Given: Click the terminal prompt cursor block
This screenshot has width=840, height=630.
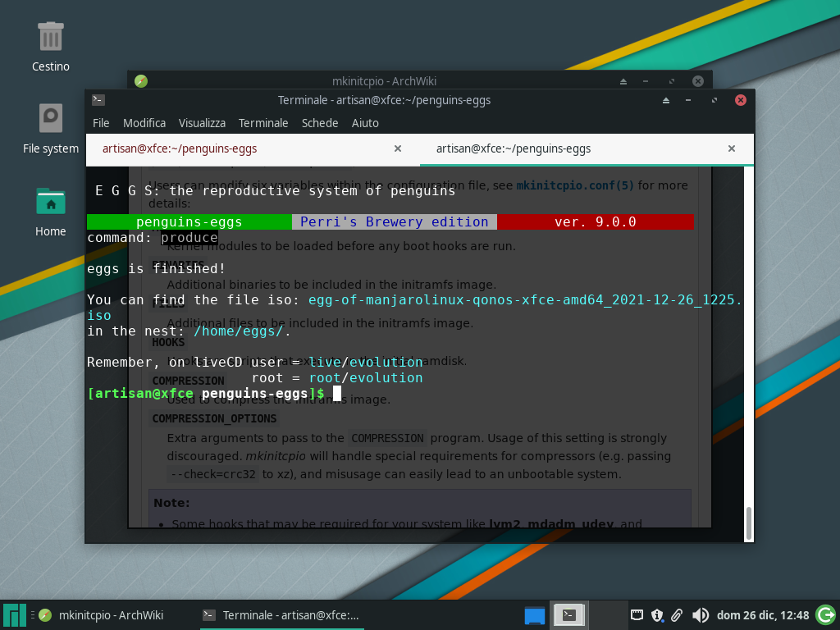Looking at the screenshot, I should click(x=337, y=393).
